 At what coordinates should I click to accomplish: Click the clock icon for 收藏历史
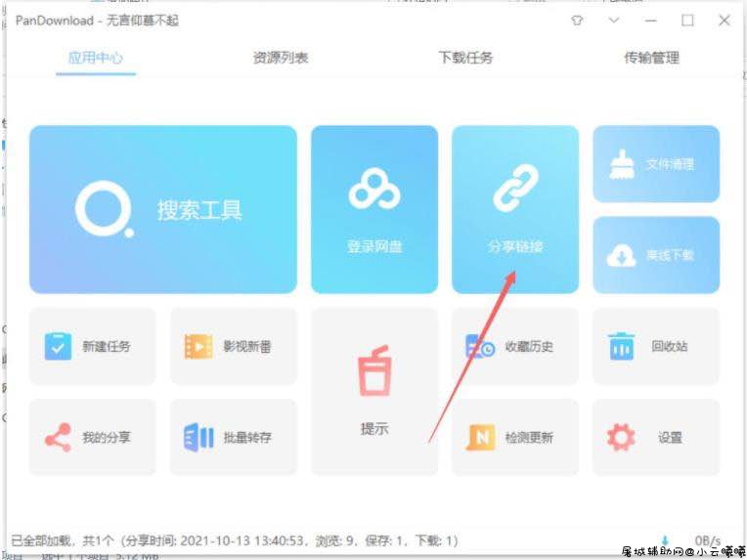(480, 346)
